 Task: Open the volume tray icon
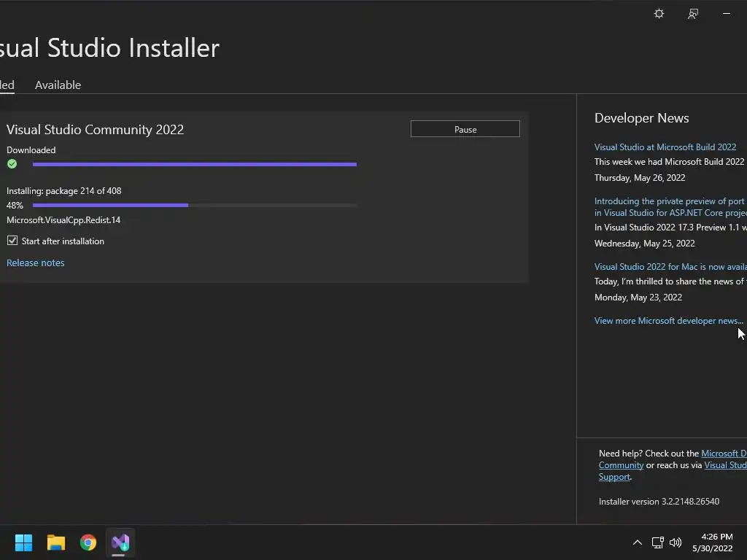[x=676, y=542]
